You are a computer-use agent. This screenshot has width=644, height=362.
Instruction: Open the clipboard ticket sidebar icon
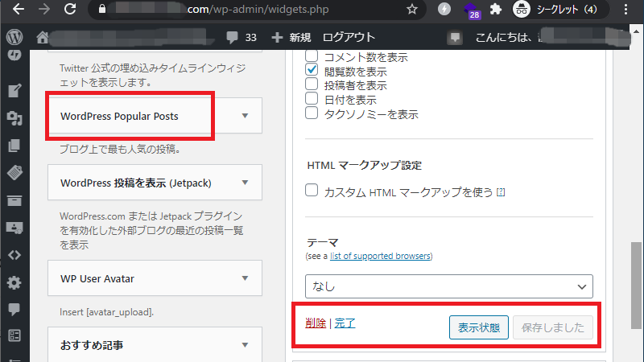pos(14,173)
